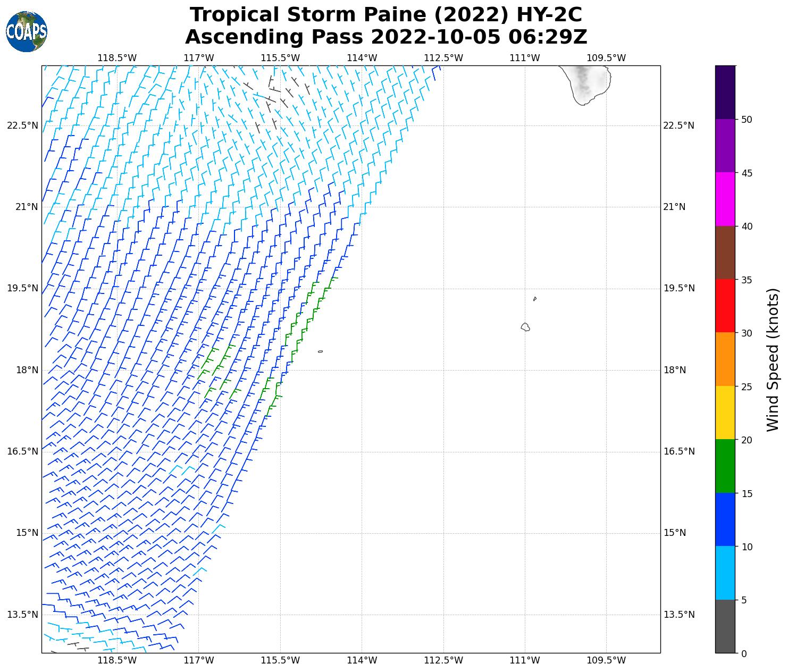Choose the brown 35-40 knot colorbar band
Viewport: 788px width, 672px height.
(725, 253)
